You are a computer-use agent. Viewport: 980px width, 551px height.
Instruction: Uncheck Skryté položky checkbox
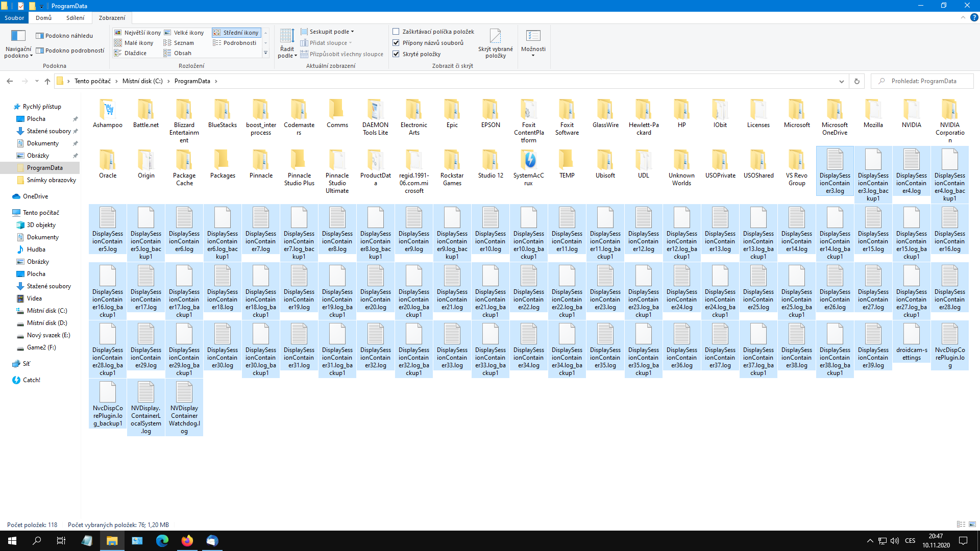click(396, 54)
